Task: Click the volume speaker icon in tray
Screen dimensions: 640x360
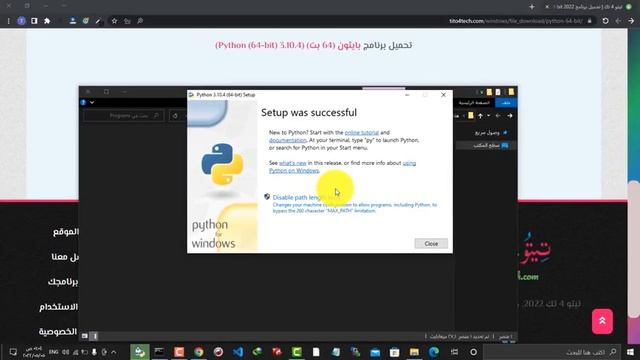Action: pos(65,352)
